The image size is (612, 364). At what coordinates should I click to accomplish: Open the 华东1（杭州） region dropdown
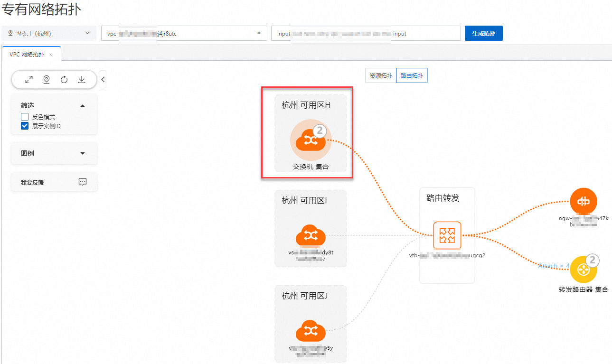49,33
